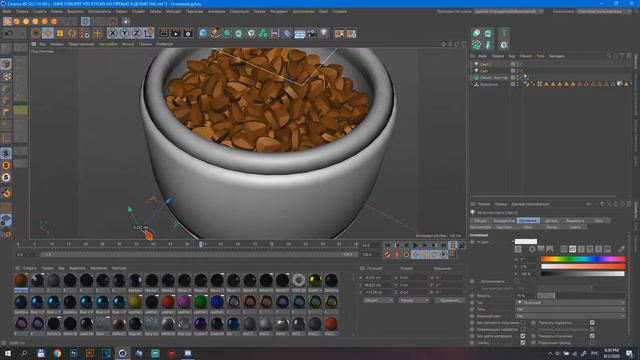Open the Тень shadow dropdown

coord(570,309)
